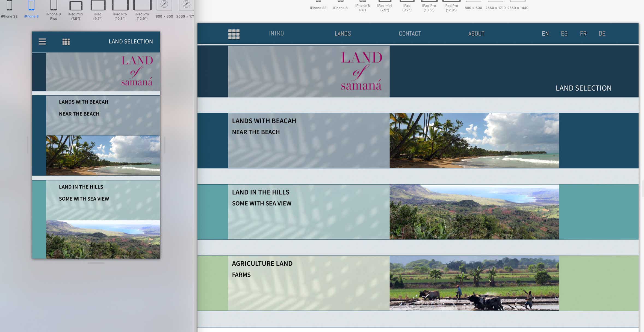Click 'LAND SELECTION' title in mobile preview header

pyautogui.click(x=131, y=41)
